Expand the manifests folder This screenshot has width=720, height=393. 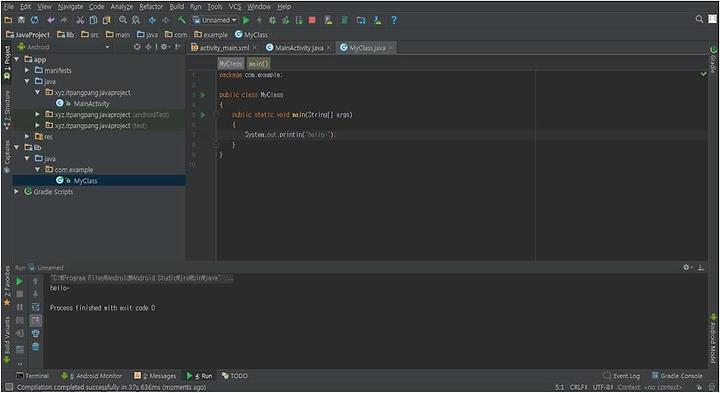27,70
